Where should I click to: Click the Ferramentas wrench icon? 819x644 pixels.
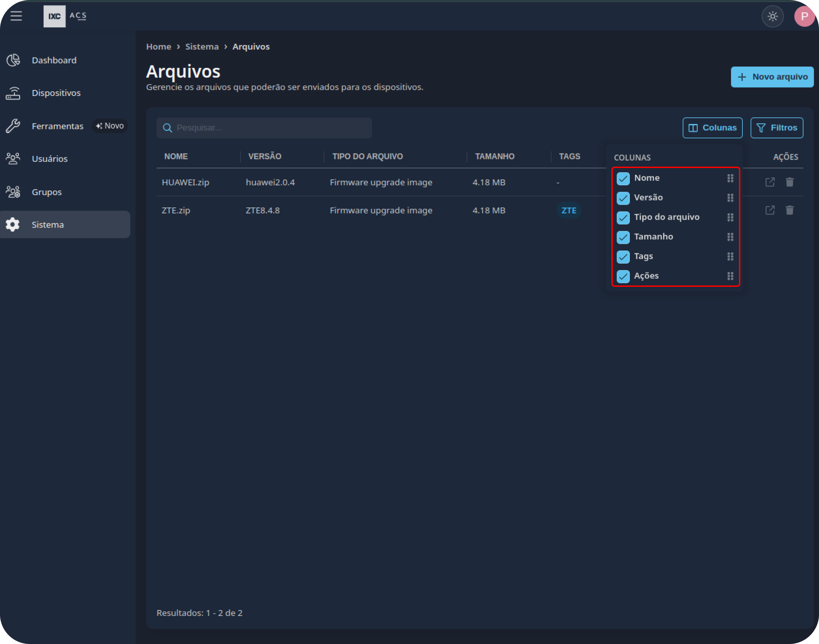(13, 126)
